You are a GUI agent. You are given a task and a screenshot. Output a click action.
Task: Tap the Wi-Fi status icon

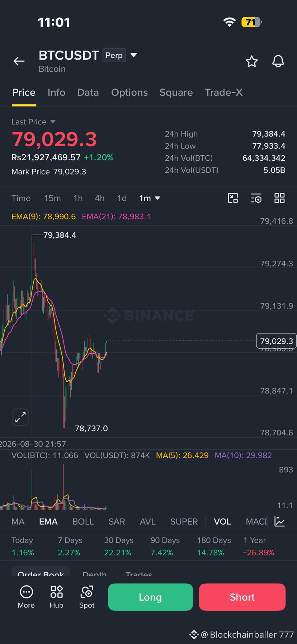click(x=229, y=22)
